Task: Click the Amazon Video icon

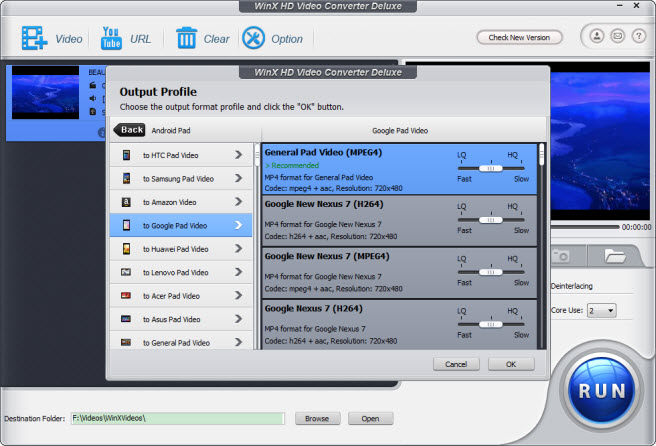Action: pos(126,202)
